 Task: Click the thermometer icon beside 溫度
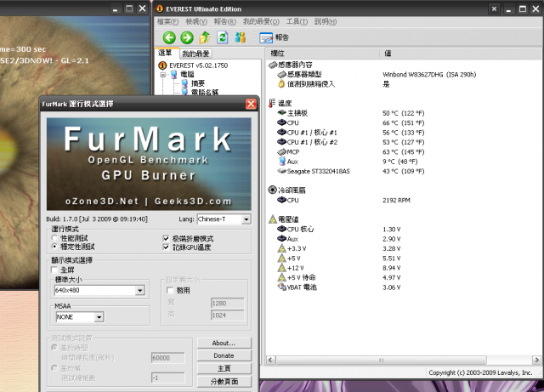tap(272, 103)
